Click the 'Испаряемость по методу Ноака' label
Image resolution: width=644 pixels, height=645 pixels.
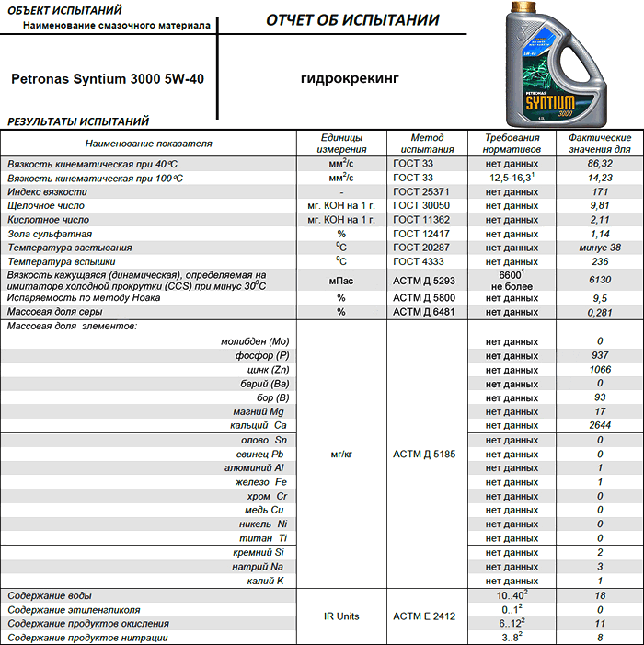pyautogui.click(x=84, y=298)
